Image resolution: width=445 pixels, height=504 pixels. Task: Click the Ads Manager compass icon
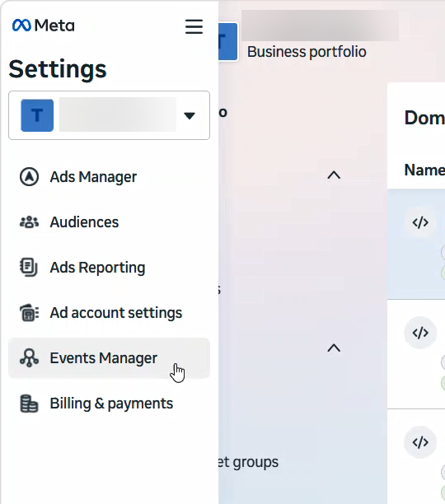[30, 177]
